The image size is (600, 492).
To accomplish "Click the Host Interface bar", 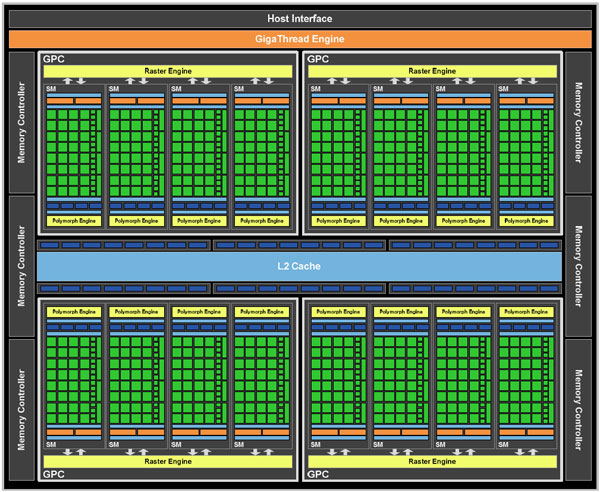I will (x=300, y=19).
